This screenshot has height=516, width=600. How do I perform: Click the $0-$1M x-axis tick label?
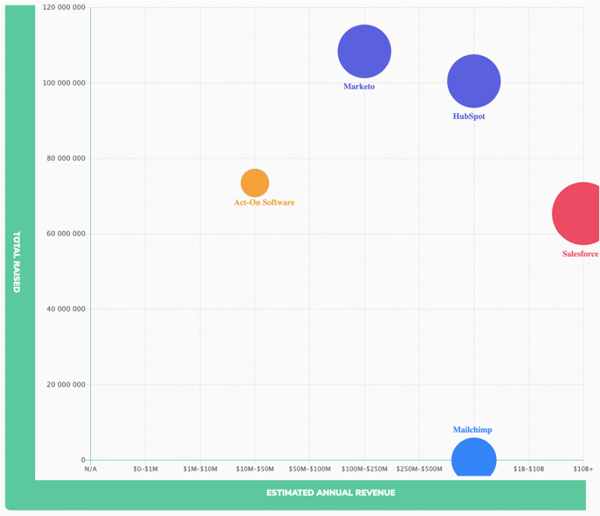coord(146,468)
